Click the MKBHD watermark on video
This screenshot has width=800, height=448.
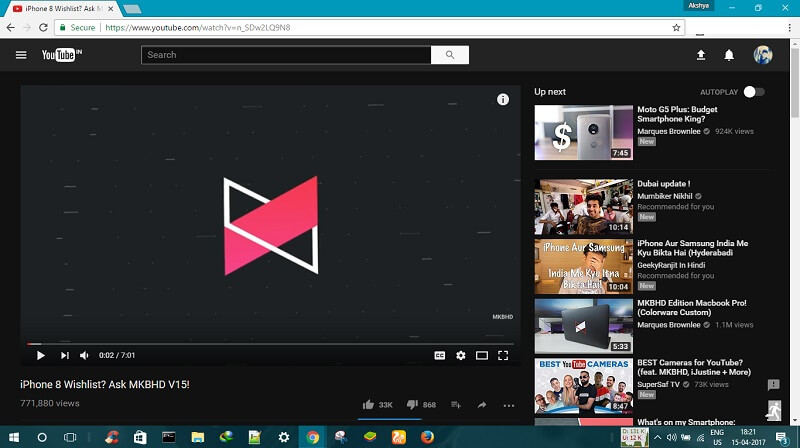click(503, 317)
